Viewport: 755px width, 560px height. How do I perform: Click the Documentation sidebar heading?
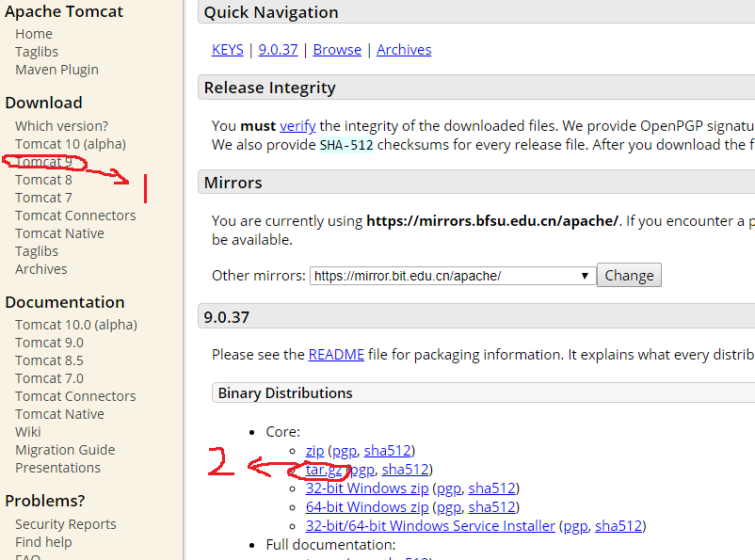[x=65, y=302]
